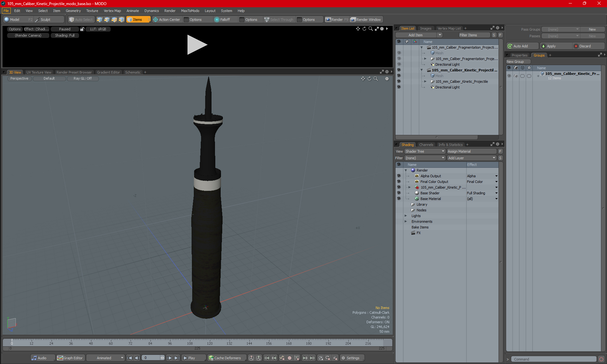Hide the Alpha Output shader item

click(399, 176)
